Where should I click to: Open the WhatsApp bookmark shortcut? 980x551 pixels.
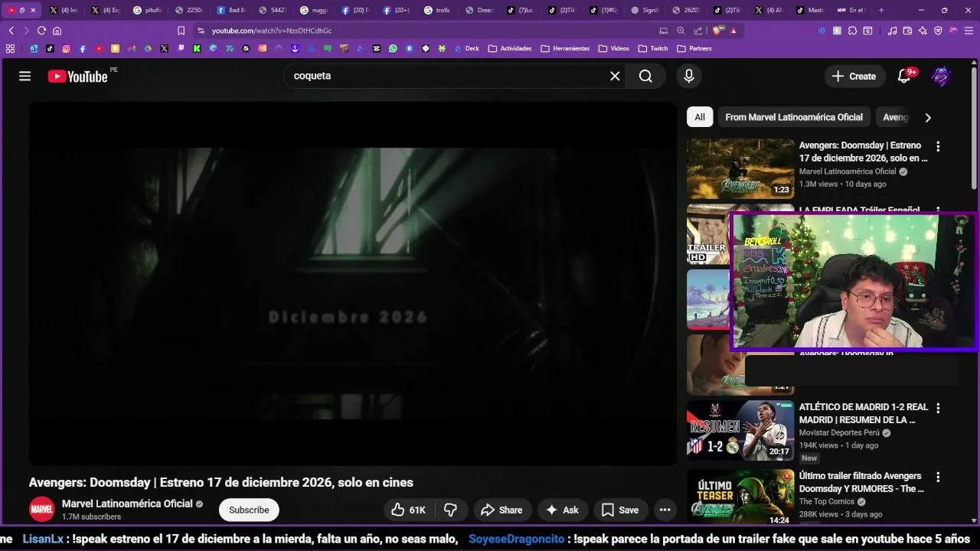393,48
